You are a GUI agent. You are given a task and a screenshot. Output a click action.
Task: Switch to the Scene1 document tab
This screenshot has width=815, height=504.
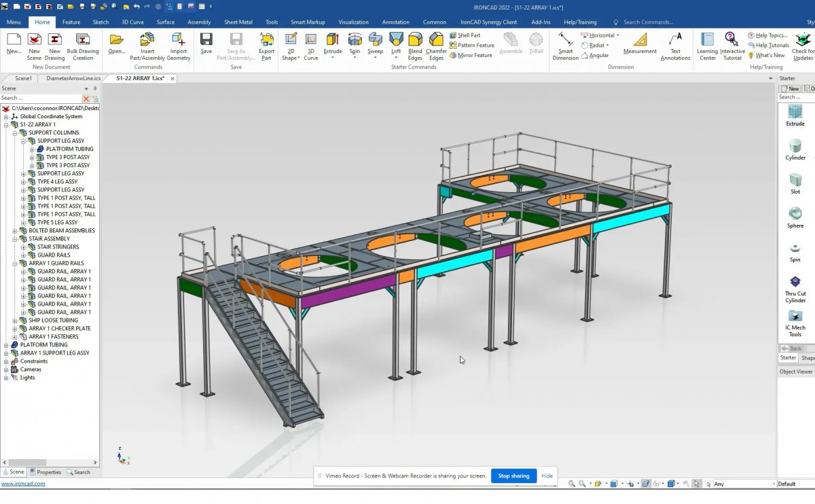[23, 78]
